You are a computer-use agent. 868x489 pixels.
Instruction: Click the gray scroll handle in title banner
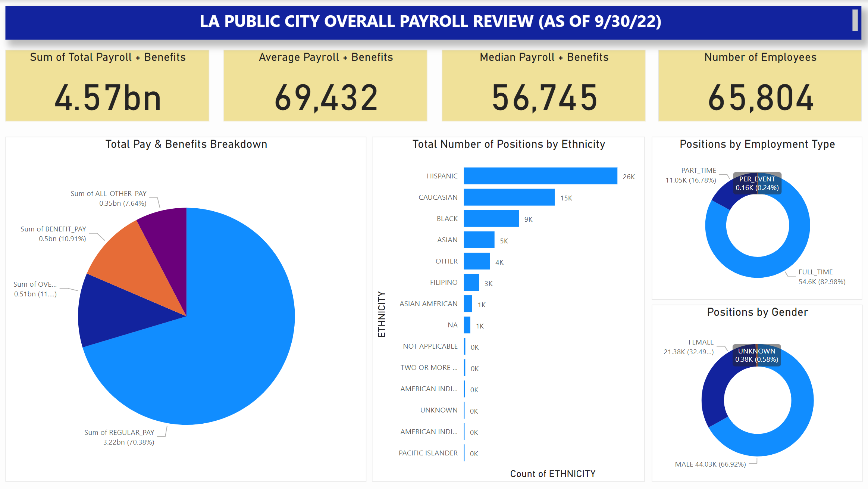coord(855,20)
